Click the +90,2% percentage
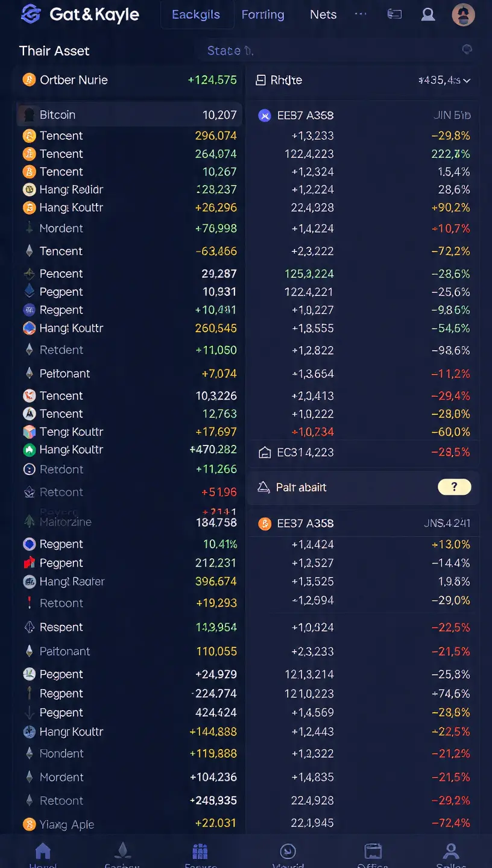The image size is (492, 868). pos(451,207)
